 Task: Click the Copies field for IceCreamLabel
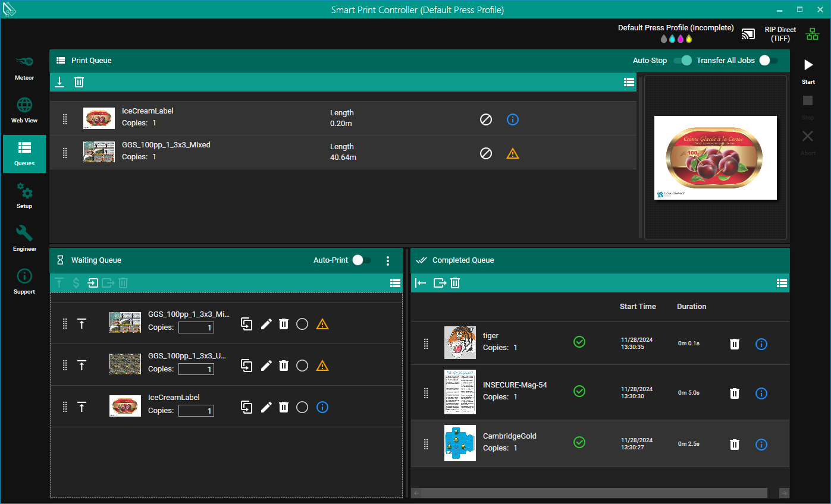point(196,411)
